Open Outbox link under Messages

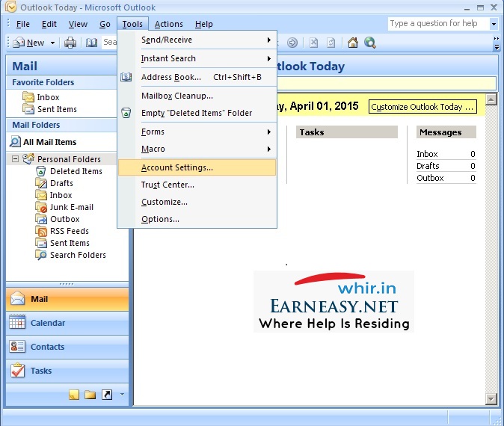[x=430, y=178]
